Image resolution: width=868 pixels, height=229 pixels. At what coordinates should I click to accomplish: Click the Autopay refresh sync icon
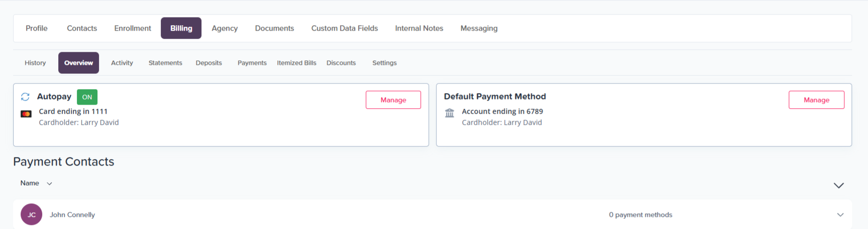25,97
